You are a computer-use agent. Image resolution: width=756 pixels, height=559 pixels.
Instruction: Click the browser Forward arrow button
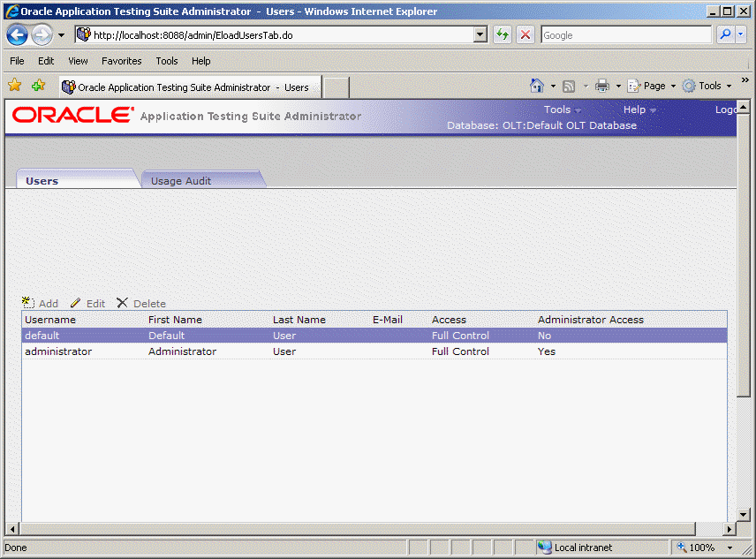[x=42, y=35]
